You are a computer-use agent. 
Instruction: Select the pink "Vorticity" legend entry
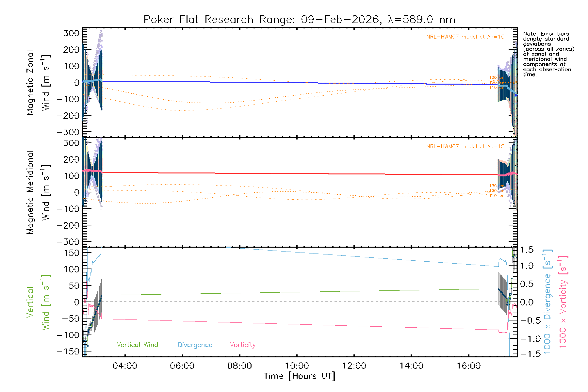[242, 345]
